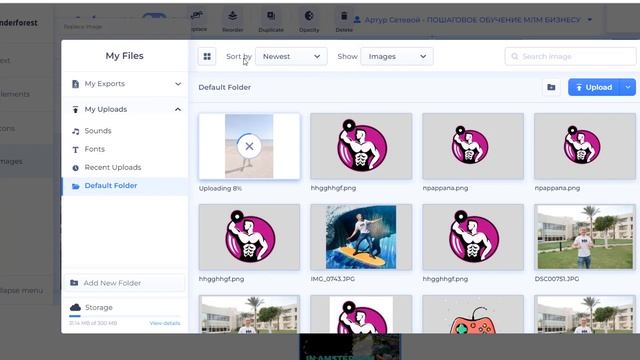Screen dimensions: 640x360
Task: Toggle the grid view icon beside Sort by
Action: pyautogui.click(x=207, y=56)
